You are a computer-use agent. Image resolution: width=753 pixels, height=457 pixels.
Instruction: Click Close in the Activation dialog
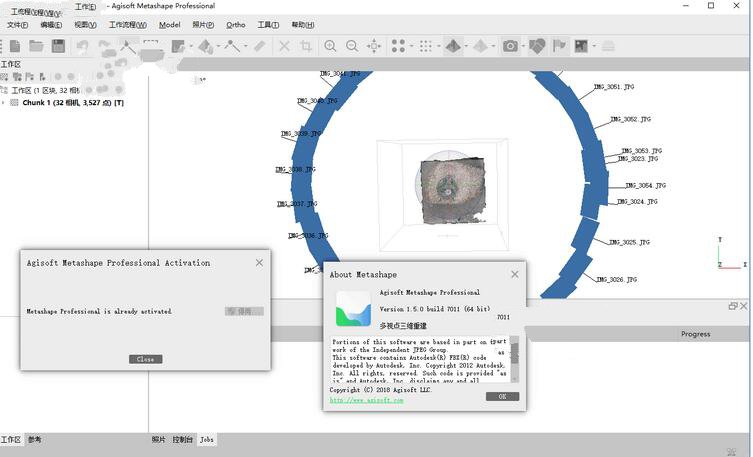146,359
